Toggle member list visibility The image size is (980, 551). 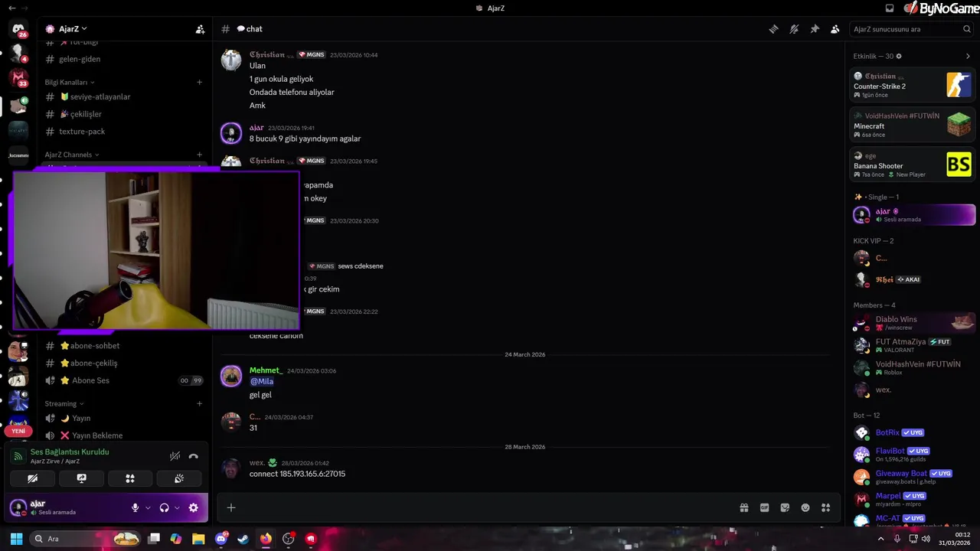point(835,29)
